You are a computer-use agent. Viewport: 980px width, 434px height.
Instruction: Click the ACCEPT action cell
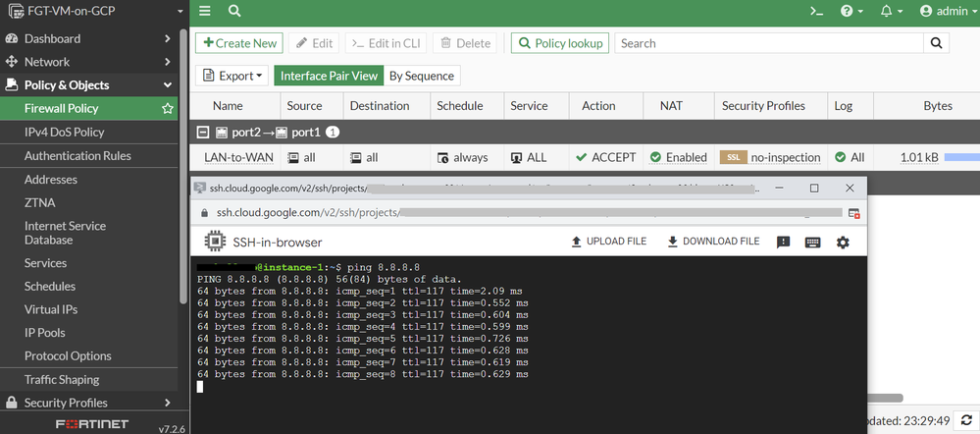605,157
